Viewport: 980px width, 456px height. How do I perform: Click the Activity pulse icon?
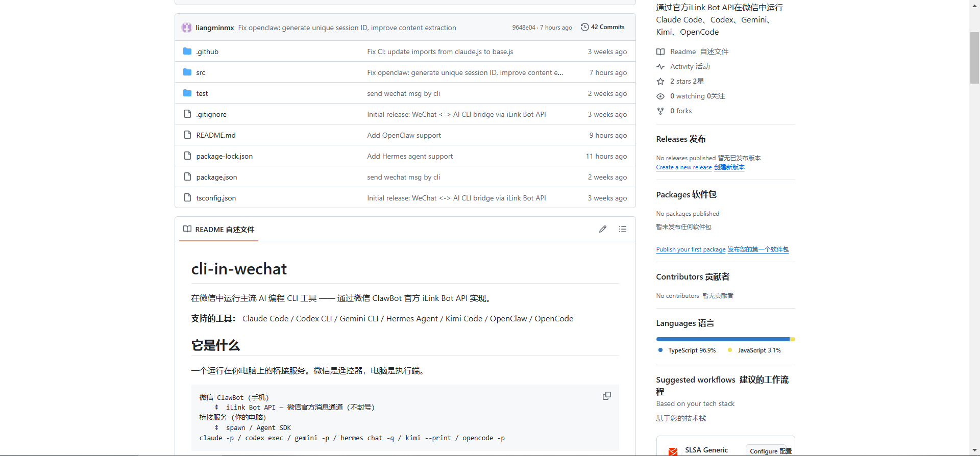coord(660,66)
